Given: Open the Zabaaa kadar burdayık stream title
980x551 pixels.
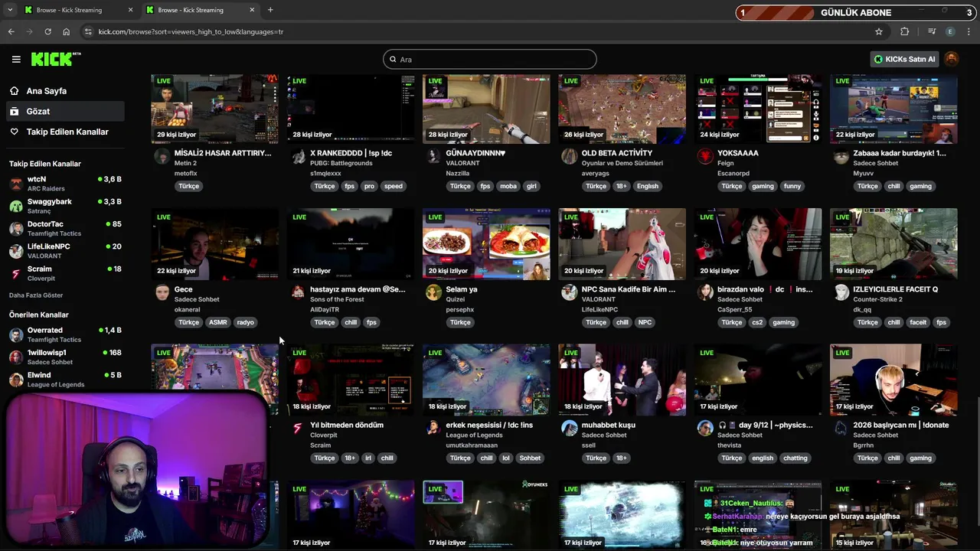Looking at the screenshot, I should (x=900, y=153).
